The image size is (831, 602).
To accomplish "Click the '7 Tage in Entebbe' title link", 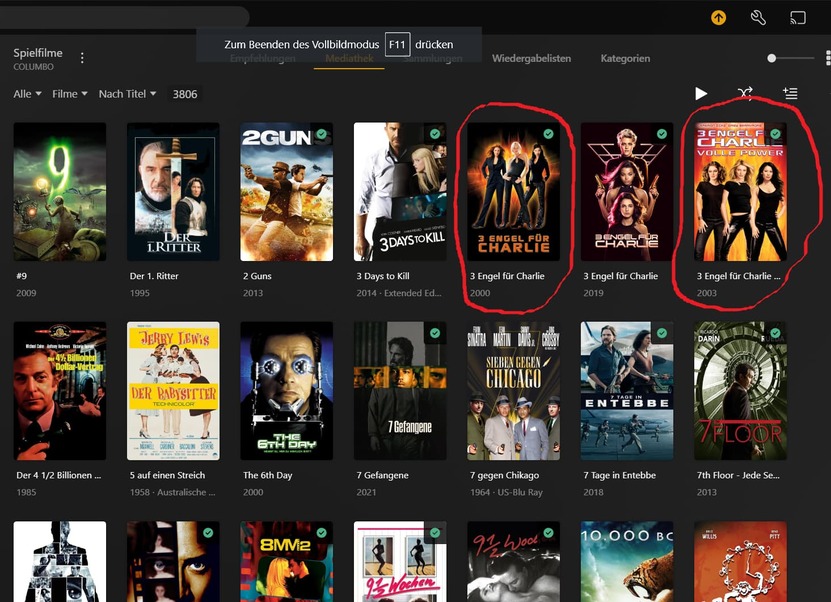I will pos(619,475).
